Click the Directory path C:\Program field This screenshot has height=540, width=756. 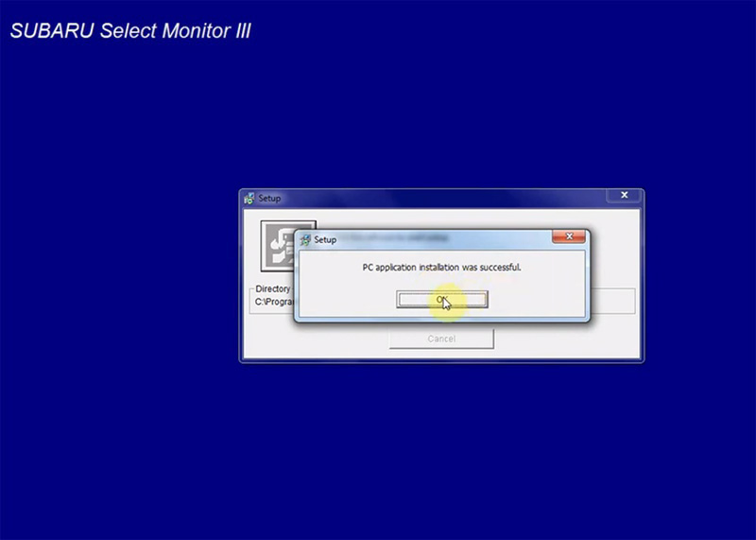pos(274,302)
